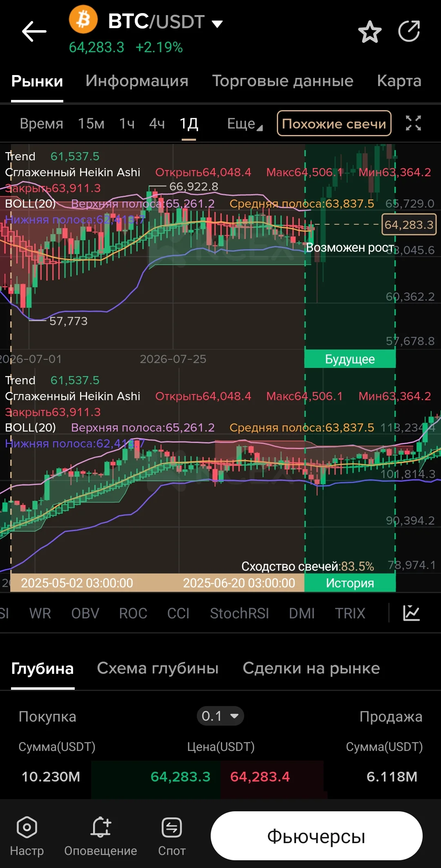The width and height of the screenshot is (441, 868).
Task: Tap the История label on the similar chart
Action: [x=350, y=583]
